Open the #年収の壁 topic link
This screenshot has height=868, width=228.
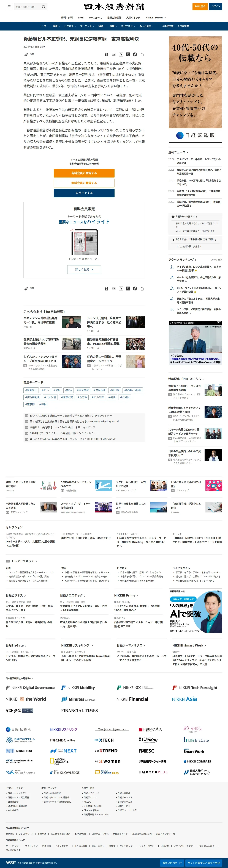[168, 26]
